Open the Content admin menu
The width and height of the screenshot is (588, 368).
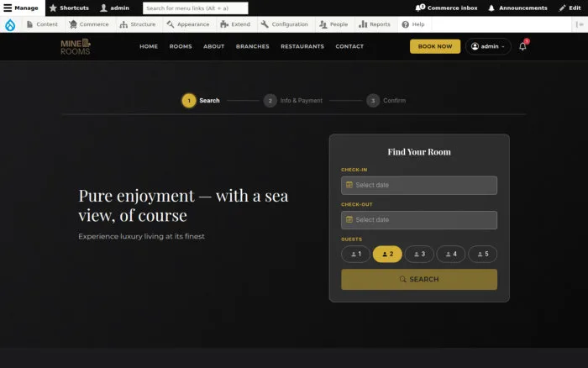coord(42,24)
